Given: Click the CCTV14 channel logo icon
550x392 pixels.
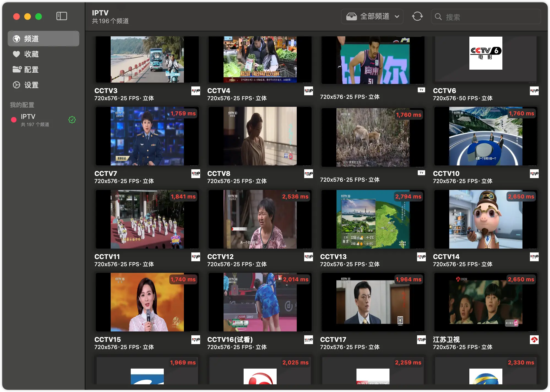Looking at the screenshot, I should click(x=534, y=257).
